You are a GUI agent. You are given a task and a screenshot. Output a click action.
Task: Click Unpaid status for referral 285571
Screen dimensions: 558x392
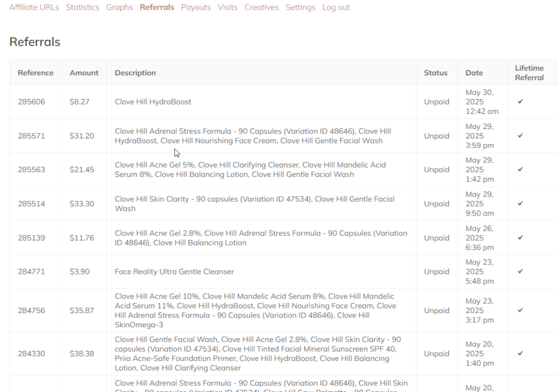437,136
